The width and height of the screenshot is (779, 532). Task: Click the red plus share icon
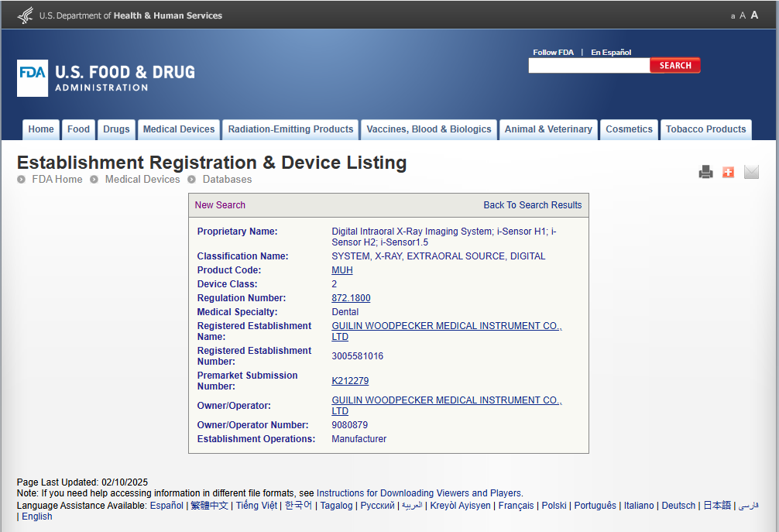coord(728,172)
